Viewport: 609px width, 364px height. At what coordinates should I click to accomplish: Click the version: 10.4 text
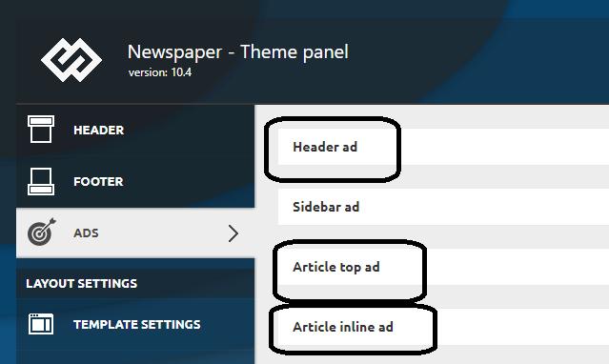(160, 72)
